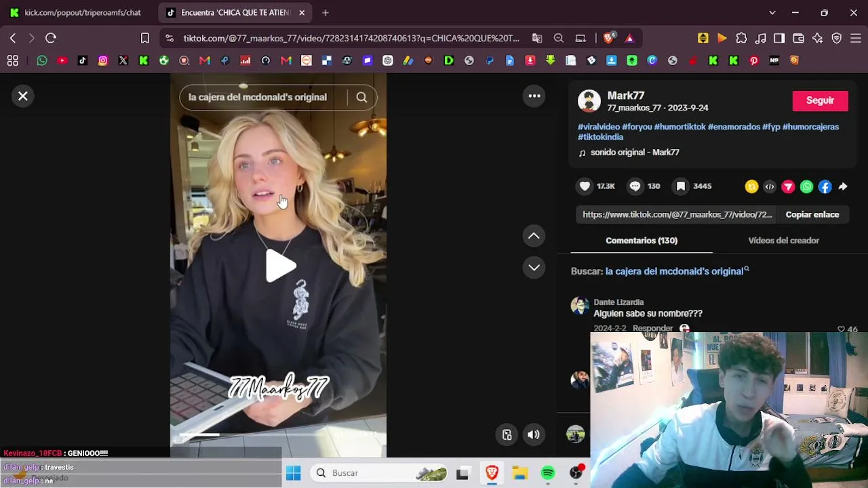Open the Brave main menu
The image size is (868, 488).
tap(855, 39)
